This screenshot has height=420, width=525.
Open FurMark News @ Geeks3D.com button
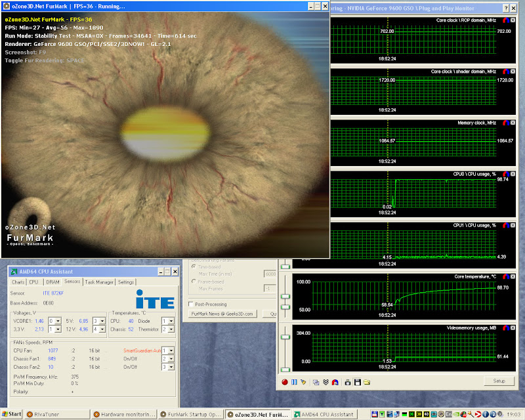[x=222, y=314]
